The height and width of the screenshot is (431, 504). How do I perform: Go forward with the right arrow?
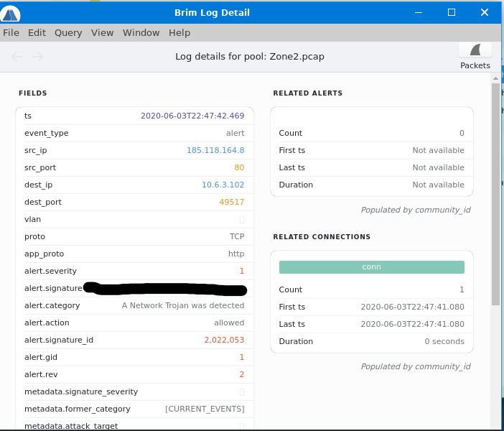37,57
